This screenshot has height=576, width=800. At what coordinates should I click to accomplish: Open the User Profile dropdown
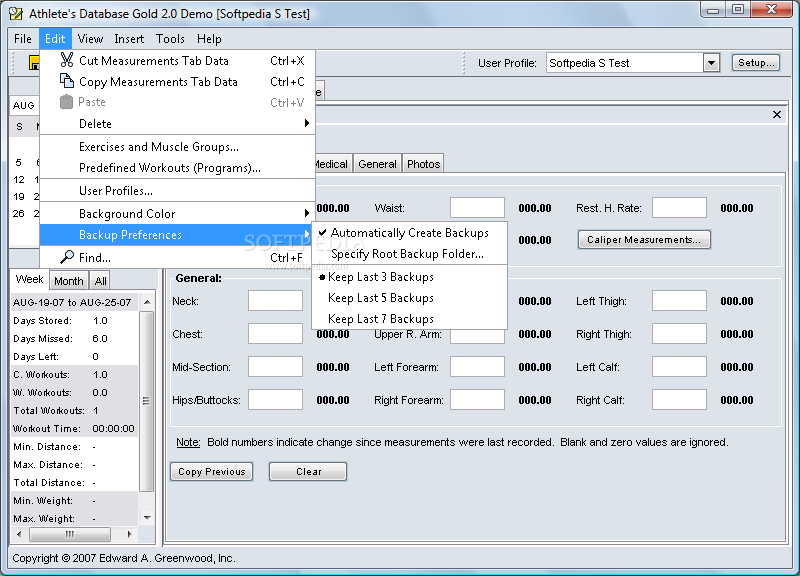tap(711, 63)
